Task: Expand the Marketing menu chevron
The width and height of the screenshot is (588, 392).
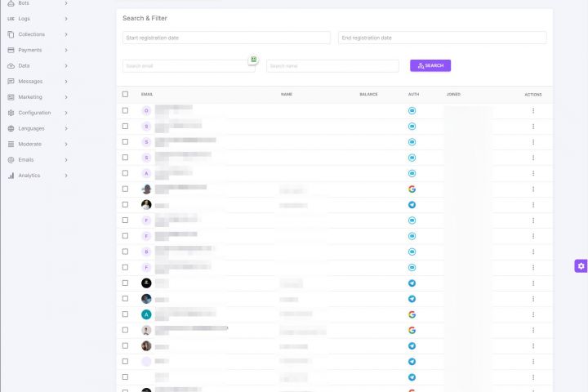Action: click(66, 97)
